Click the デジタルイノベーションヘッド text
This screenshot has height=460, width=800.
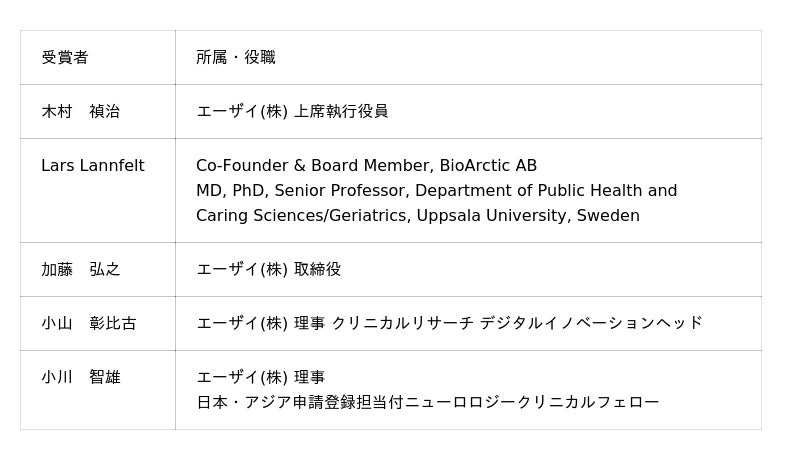point(591,324)
